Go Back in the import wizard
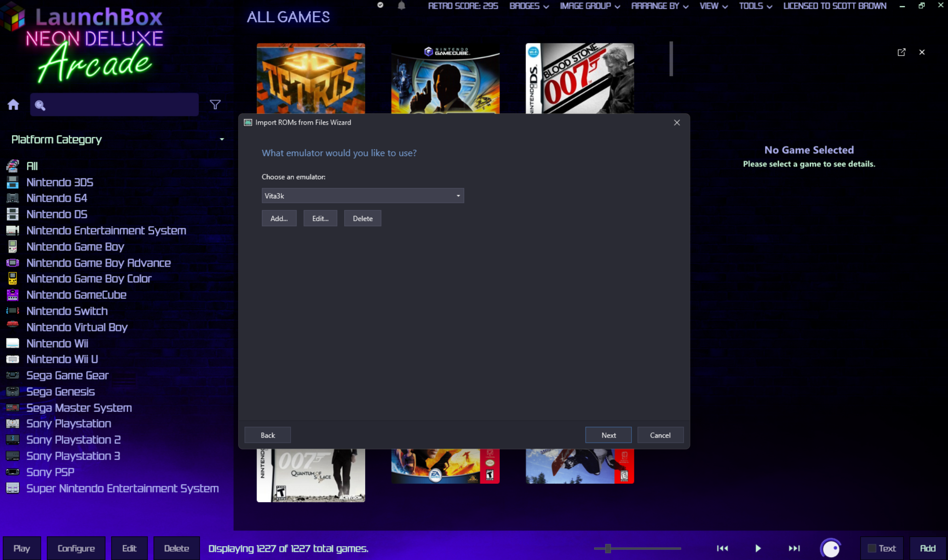The image size is (948, 560). pyautogui.click(x=268, y=435)
